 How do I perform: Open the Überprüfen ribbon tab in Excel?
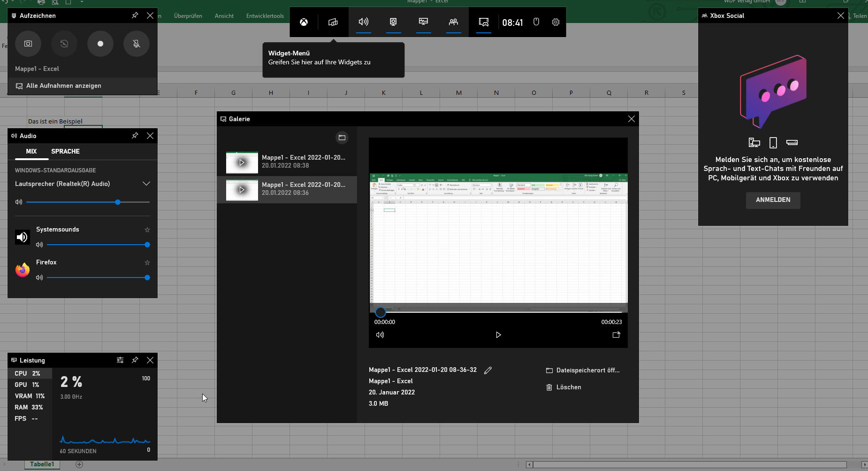point(188,16)
